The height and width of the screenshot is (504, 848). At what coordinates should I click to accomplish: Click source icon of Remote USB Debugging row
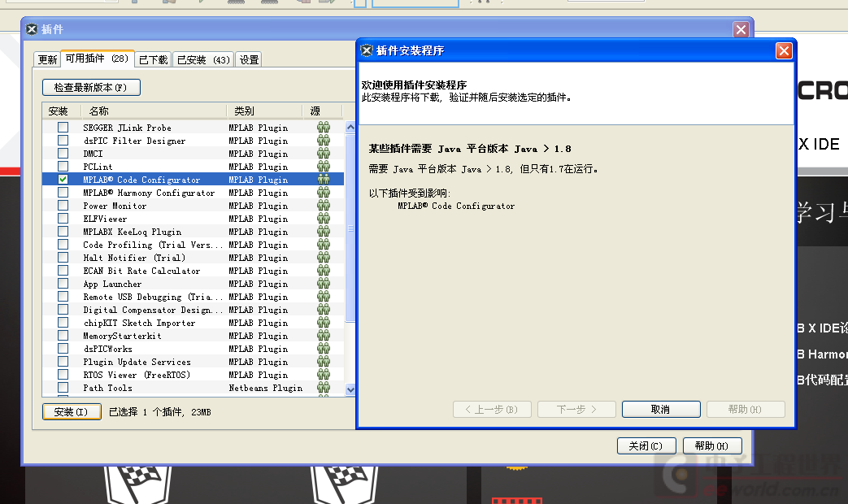[x=324, y=297]
